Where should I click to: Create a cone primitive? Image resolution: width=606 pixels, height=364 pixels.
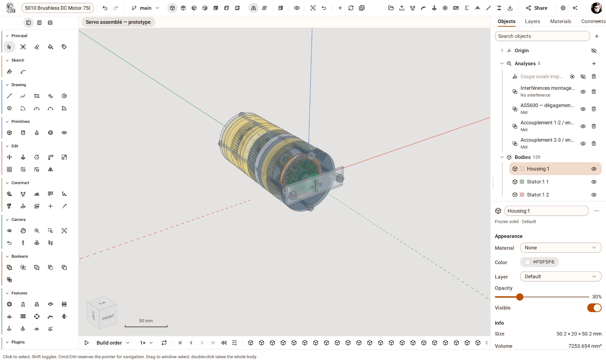pos(37,133)
